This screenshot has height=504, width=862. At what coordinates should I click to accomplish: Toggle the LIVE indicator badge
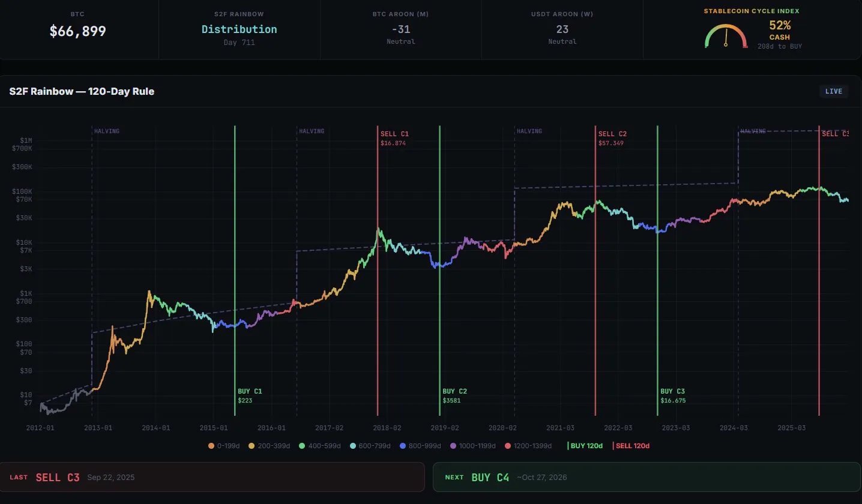(834, 91)
